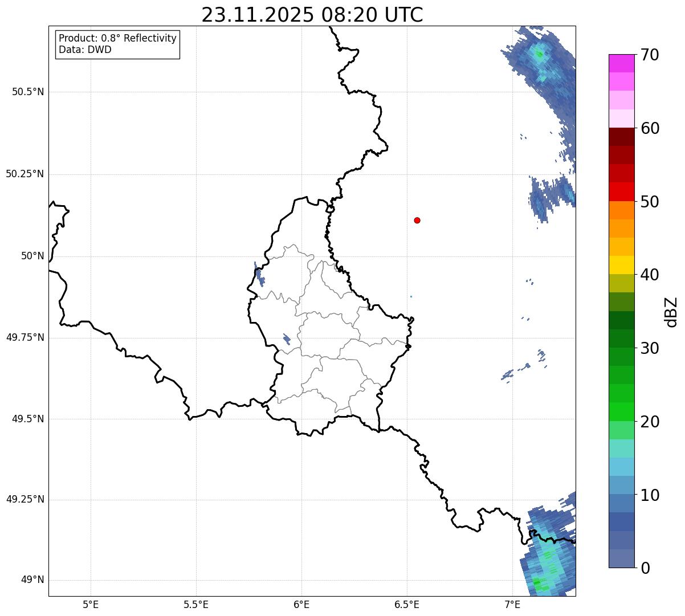685x616 pixels.
Task: Select the 49.5°N latitude label
Action: [28, 419]
